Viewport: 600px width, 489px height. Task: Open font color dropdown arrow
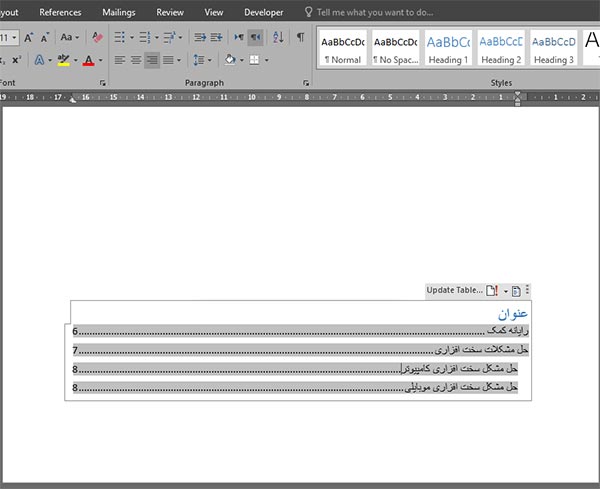pyautogui.click(x=101, y=60)
